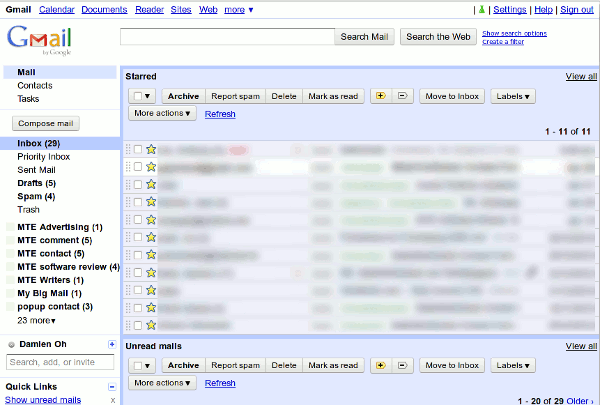
Task: Archive selected in Starred section
Action: click(184, 96)
